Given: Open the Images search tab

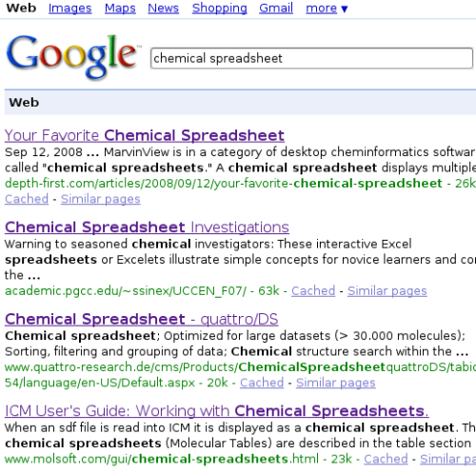Looking at the screenshot, I should 69,9.
